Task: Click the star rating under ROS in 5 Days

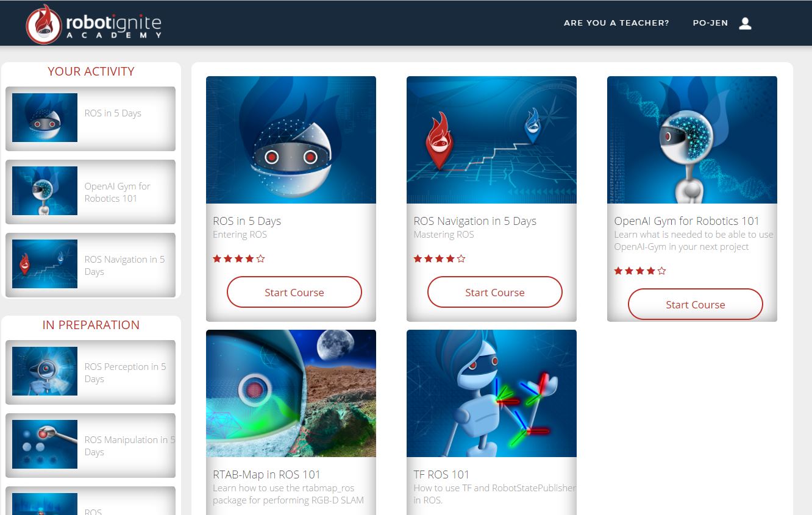Action: tap(239, 259)
